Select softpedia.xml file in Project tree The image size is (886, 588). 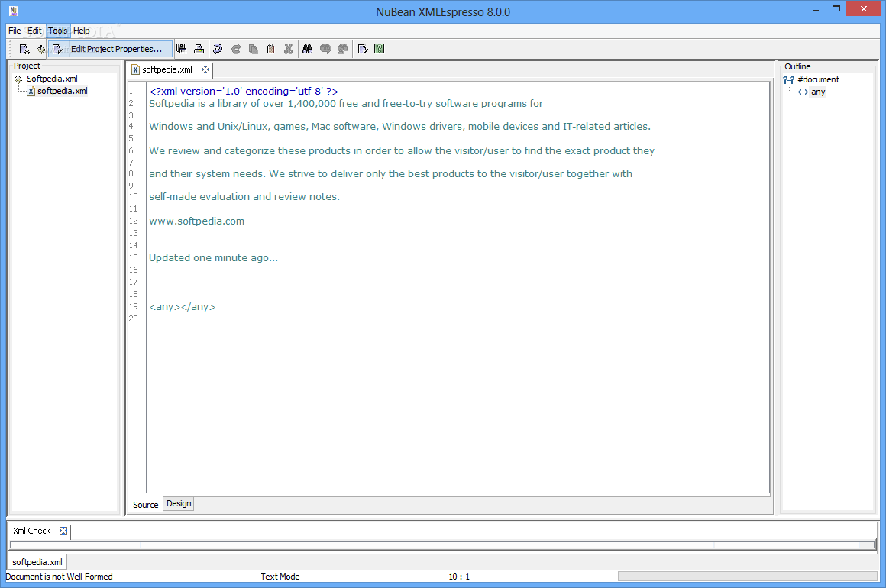[x=62, y=91]
